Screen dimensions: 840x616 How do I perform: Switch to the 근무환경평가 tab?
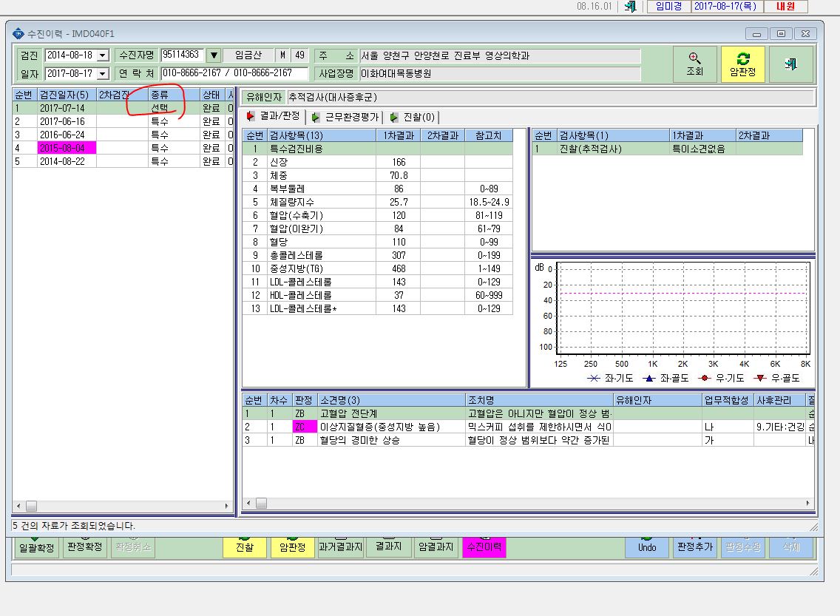pyautogui.click(x=345, y=117)
